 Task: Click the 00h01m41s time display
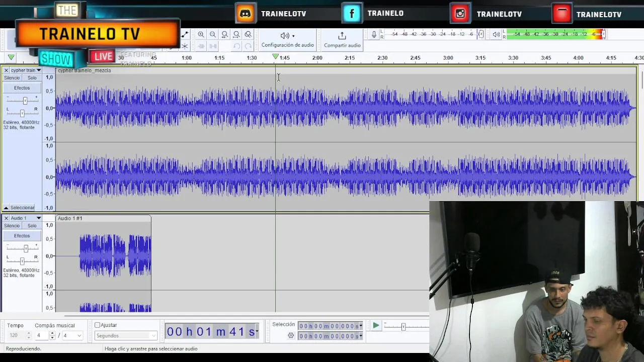(x=210, y=331)
